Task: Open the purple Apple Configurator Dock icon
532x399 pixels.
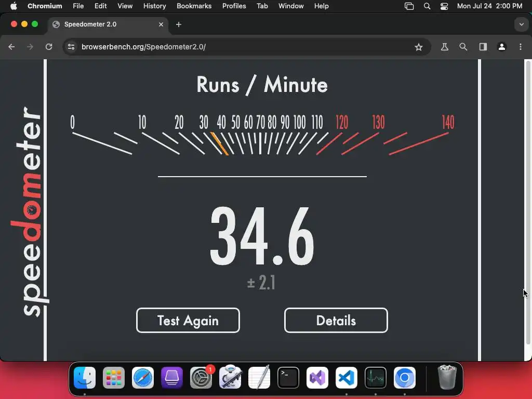Action: pyautogui.click(x=171, y=378)
